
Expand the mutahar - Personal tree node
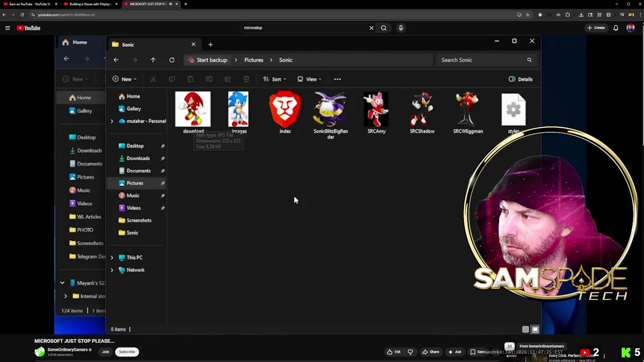[112, 121]
